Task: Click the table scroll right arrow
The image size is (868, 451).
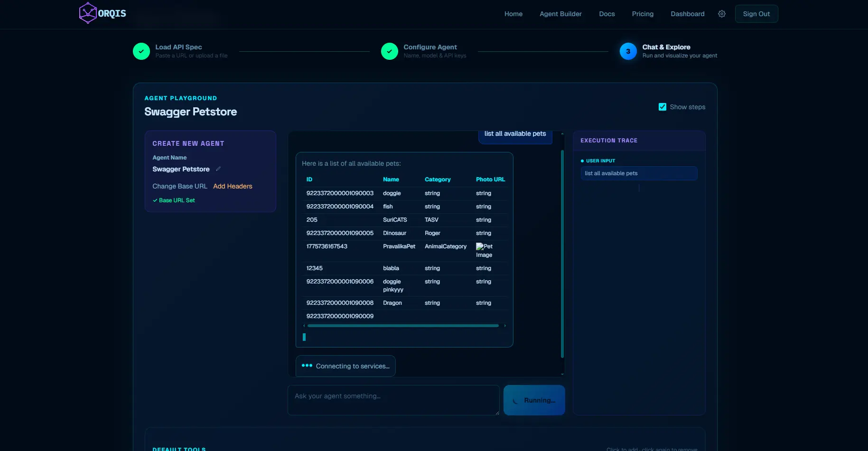Action: coord(505,326)
